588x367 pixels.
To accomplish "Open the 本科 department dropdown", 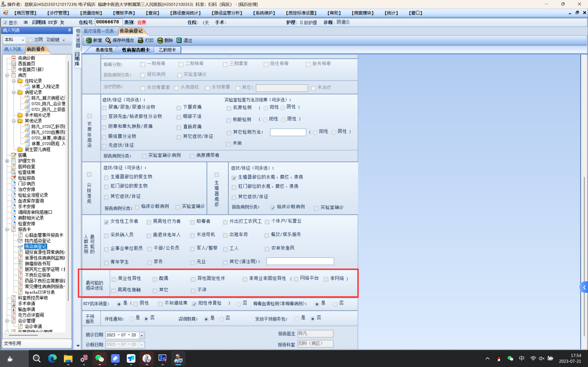I will click(23, 40).
